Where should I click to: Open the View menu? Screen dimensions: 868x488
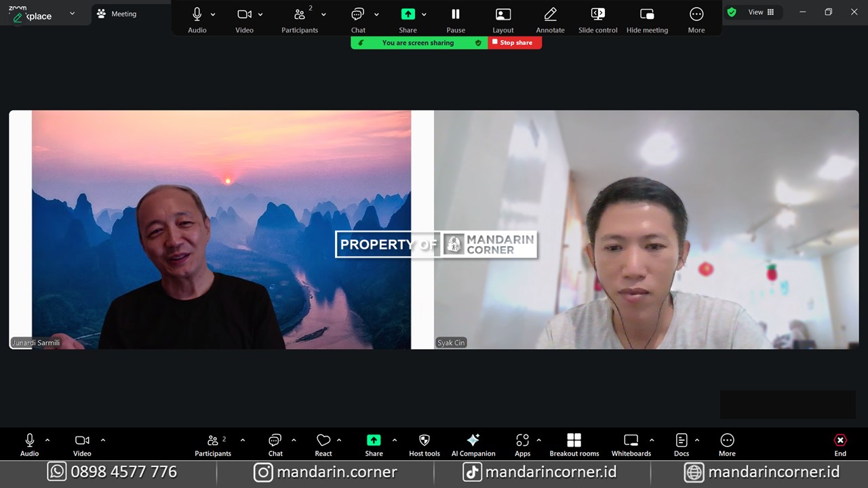(760, 12)
